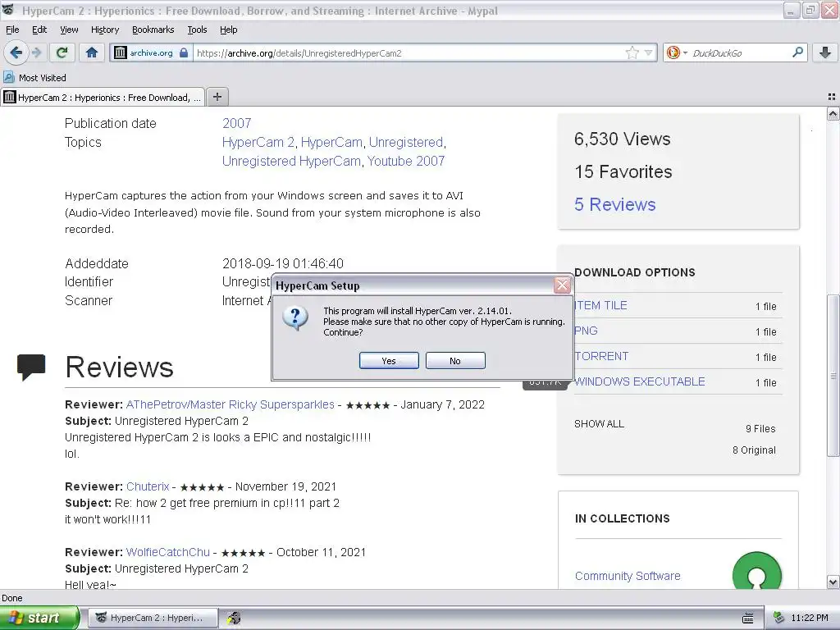840x630 pixels.
Task: Bookmark this page with the star icon
Action: pos(632,52)
